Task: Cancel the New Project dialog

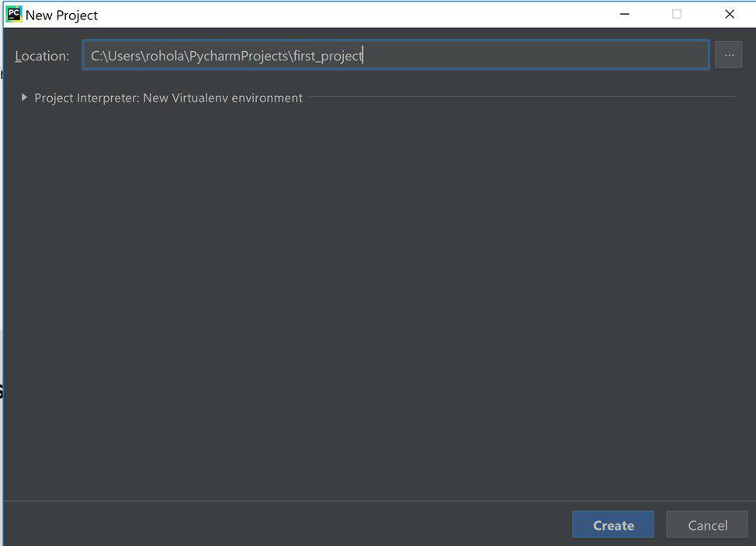Action: point(706,525)
